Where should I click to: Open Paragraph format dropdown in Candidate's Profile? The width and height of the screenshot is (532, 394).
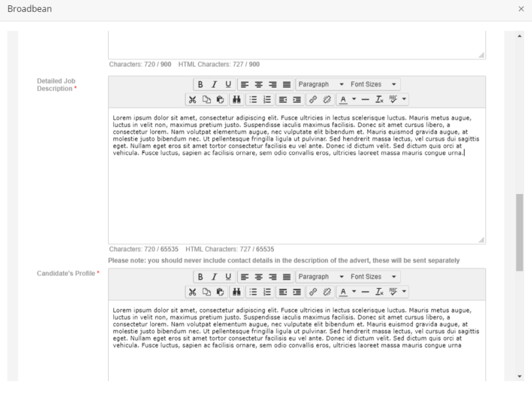[x=321, y=277]
